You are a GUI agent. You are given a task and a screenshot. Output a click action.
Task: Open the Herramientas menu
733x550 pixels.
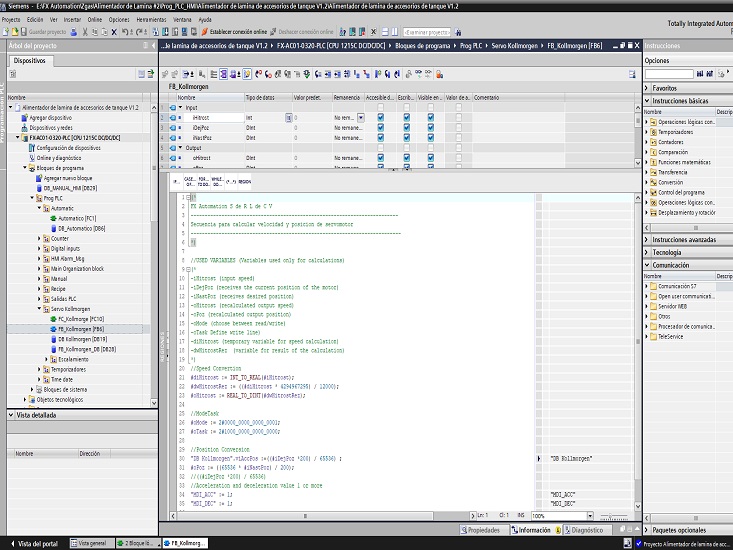pos(154,19)
